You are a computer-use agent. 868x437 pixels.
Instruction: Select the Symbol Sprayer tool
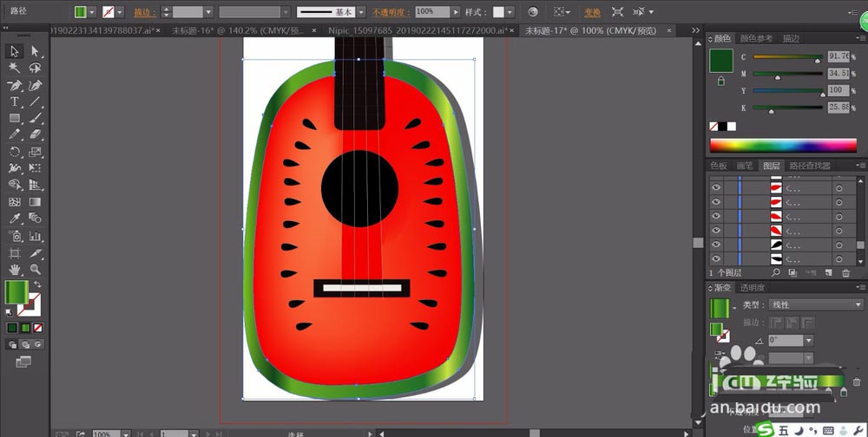pyautogui.click(x=15, y=236)
